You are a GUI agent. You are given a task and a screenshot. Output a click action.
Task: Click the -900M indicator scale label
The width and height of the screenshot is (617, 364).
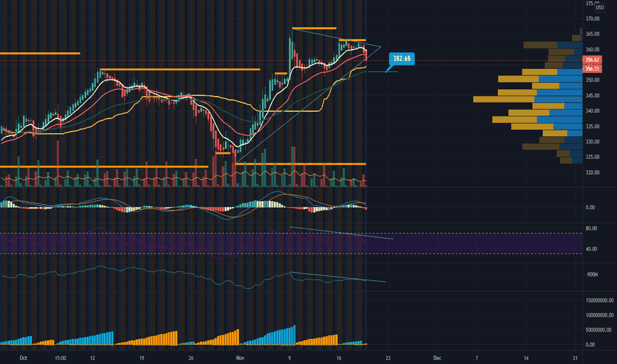(592, 274)
